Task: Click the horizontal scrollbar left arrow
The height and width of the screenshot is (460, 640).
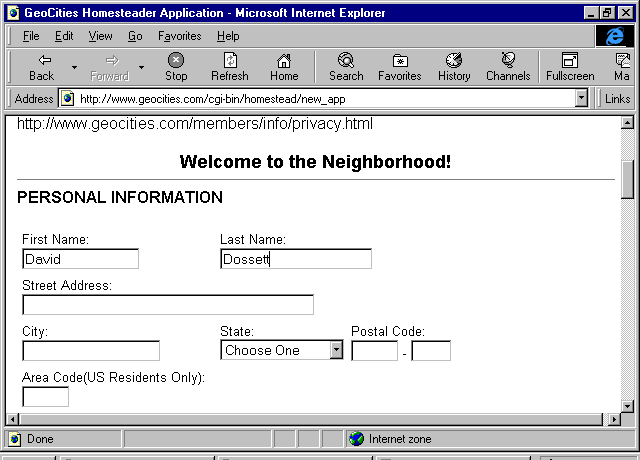Action: [x=13, y=419]
